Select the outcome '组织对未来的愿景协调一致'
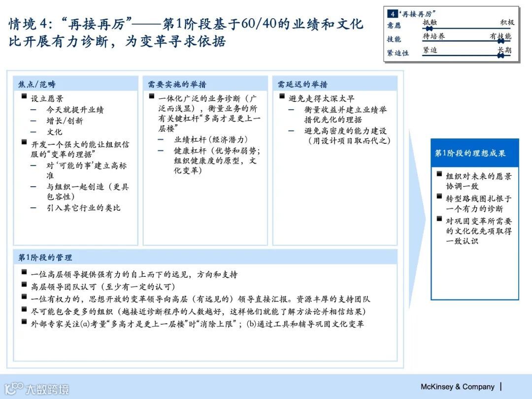This screenshot has width=532, height=399. click(478, 181)
